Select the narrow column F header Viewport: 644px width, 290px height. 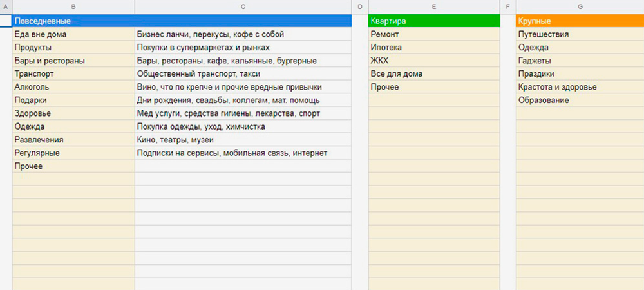tap(508, 6)
